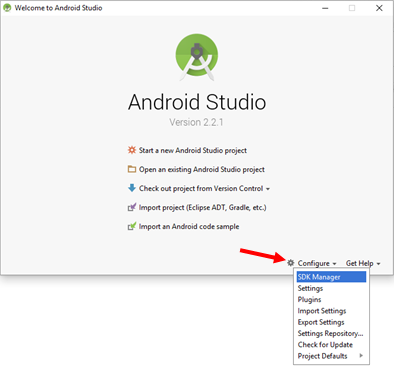Image resolution: width=394 pixels, height=366 pixels.
Task: Close the Welcome to Android Studio window
Action: tap(379, 8)
